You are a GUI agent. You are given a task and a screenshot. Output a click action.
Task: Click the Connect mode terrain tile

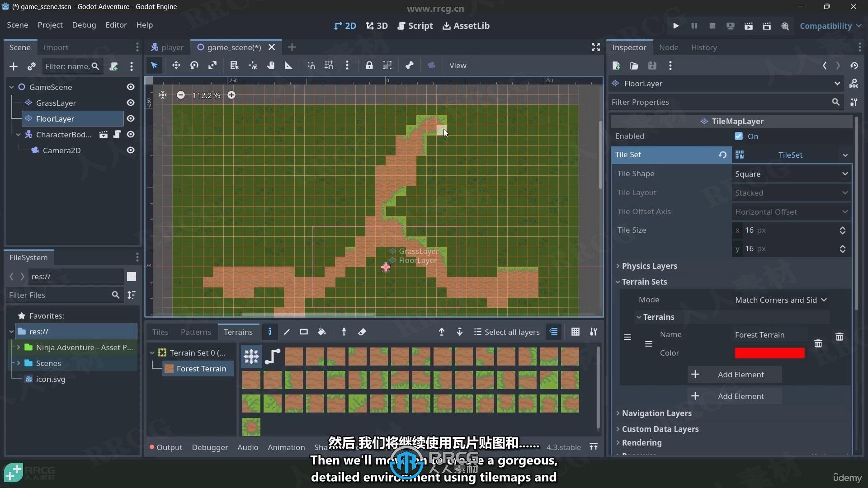coord(251,357)
